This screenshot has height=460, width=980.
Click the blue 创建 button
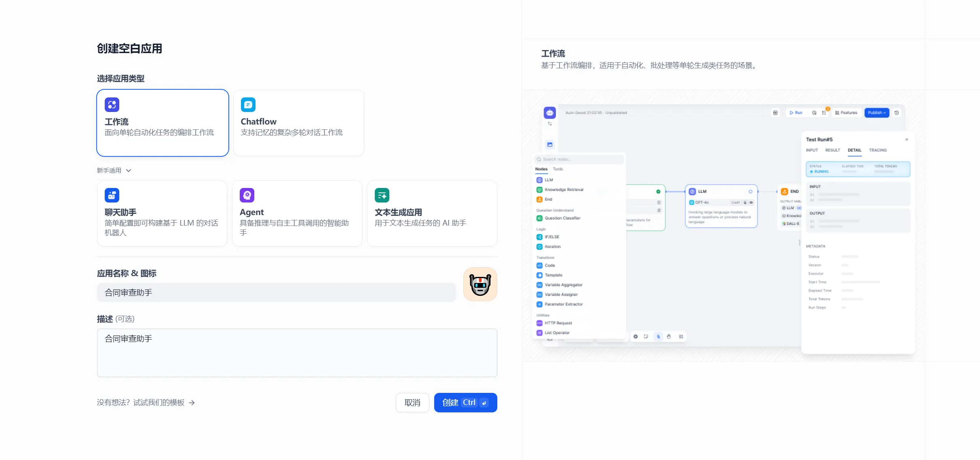click(x=453, y=403)
